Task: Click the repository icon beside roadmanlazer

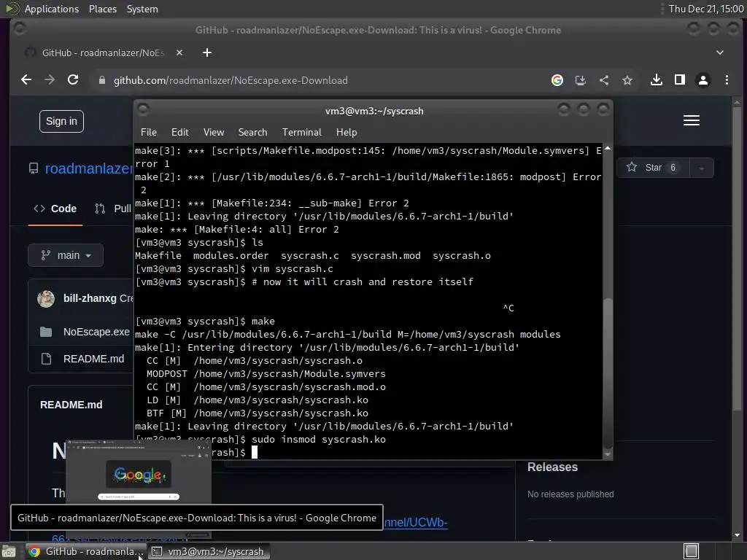Action: pyautogui.click(x=34, y=168)
